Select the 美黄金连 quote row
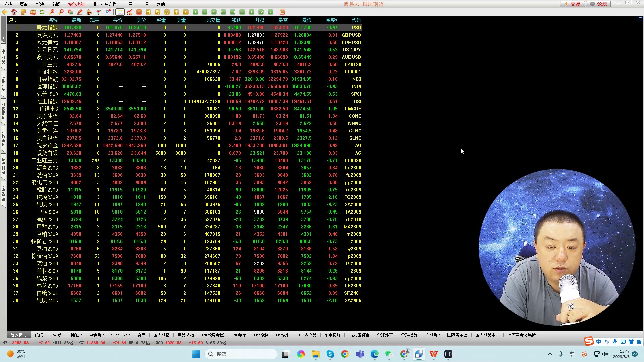 click(47, 131)
